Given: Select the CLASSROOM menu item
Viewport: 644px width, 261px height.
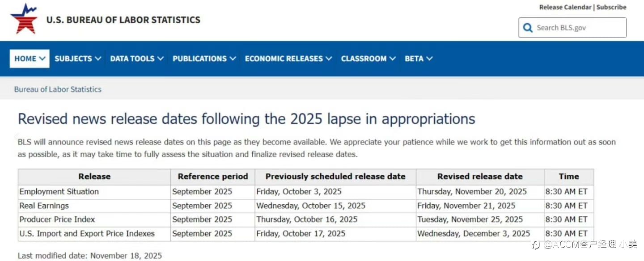Looking at the screenshot, I should coord(368,59).
